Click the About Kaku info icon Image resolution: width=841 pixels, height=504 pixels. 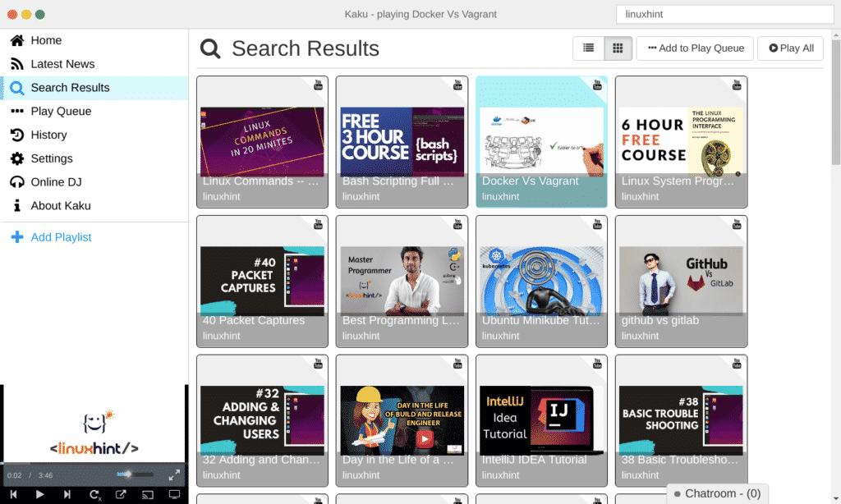(17, 205)
